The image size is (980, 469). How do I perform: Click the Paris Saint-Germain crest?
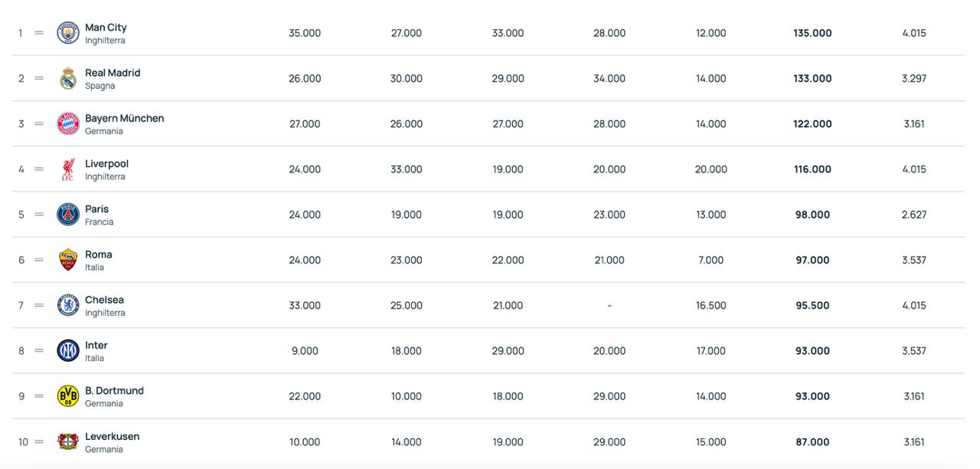pyautogui.click(x=68, y=214)
